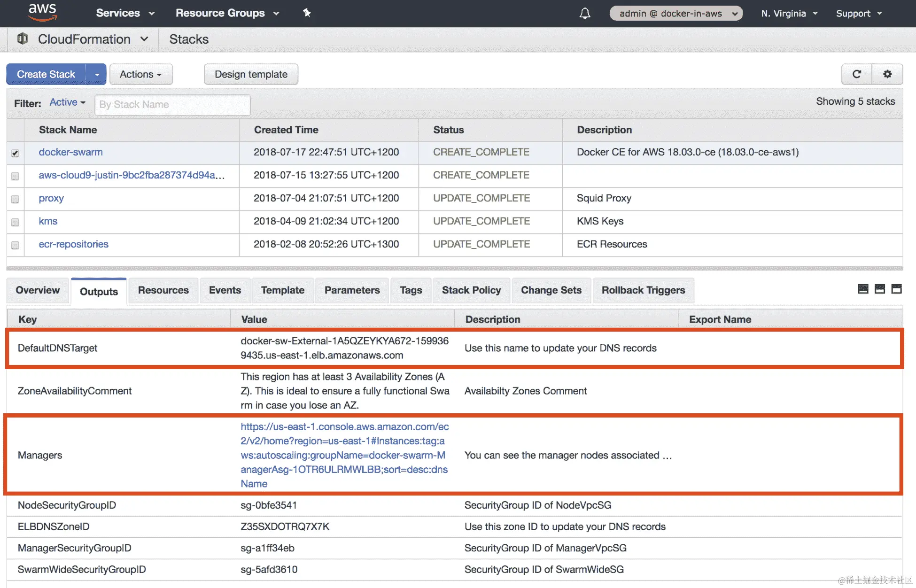This screenshot has height=588, width=916.
Task: Open the settings gear icon
Action: (887, 74)
